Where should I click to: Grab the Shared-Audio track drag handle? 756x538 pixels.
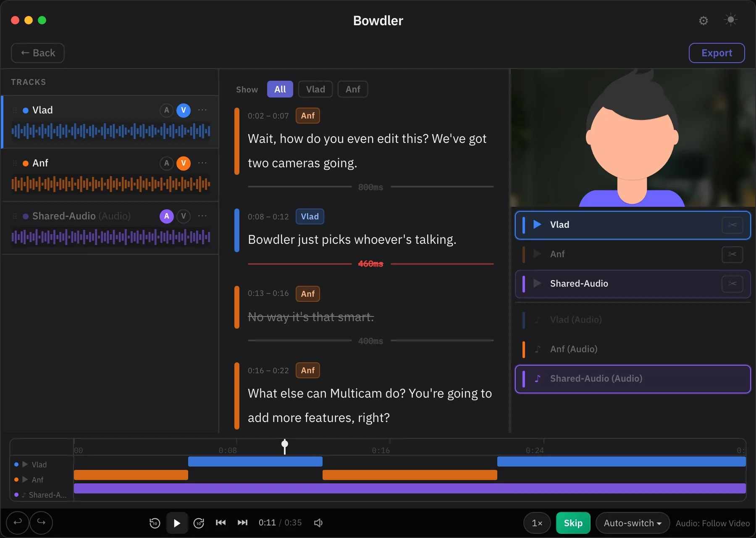(15, 216)
